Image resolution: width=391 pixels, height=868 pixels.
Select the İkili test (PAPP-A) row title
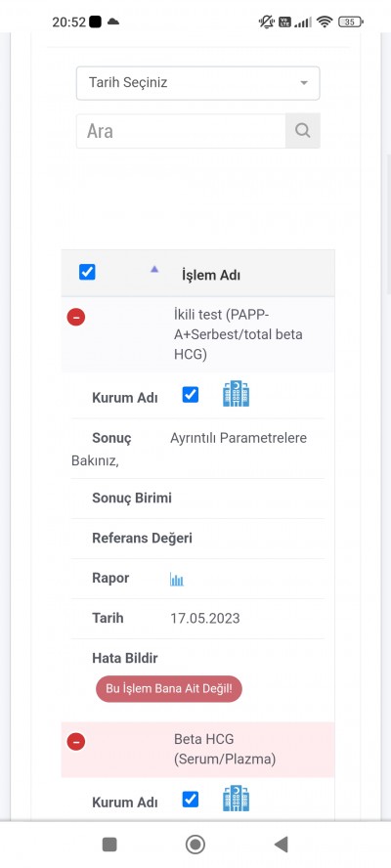(239, 334)
